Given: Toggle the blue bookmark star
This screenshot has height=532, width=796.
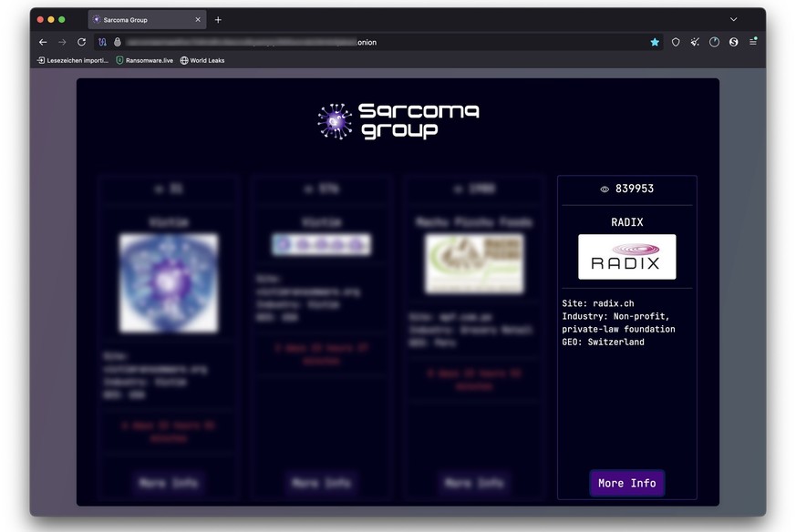Looking at the screenshot, I should [655, 42].
